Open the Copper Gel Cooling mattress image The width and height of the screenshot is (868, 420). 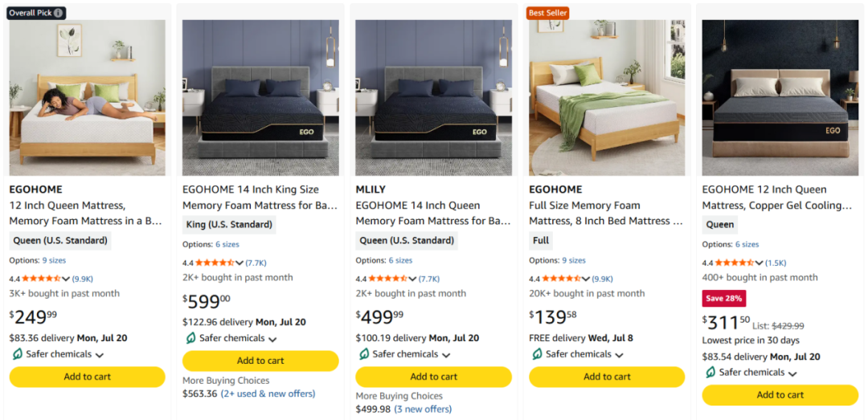(780, 98)
